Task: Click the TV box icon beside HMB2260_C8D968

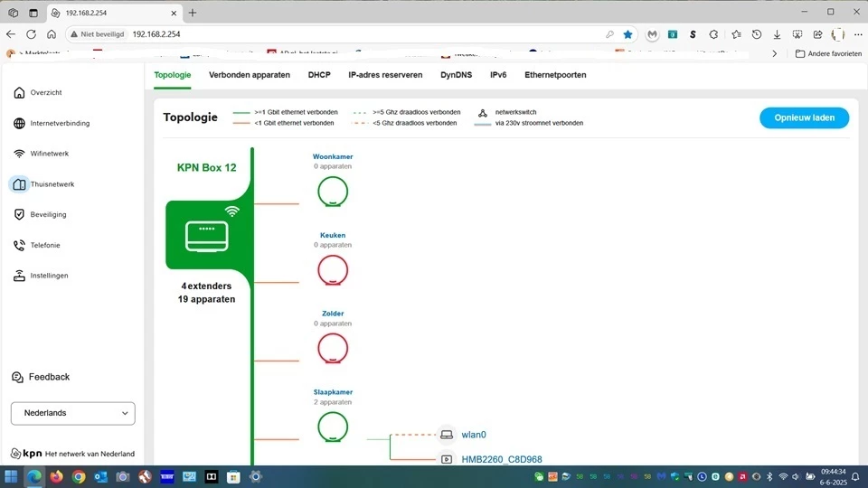Action: [x=447, y=459]
